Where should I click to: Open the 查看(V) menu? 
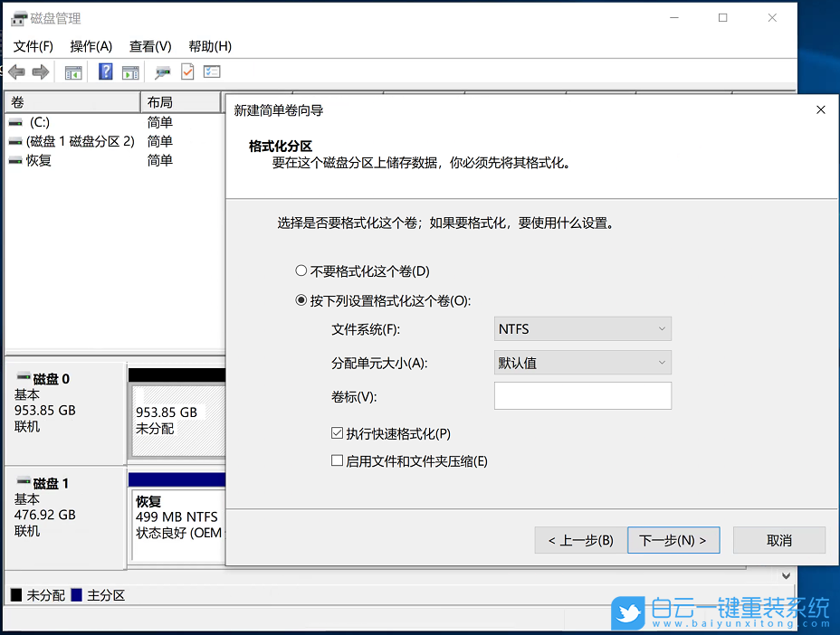[x=148, y=46]
